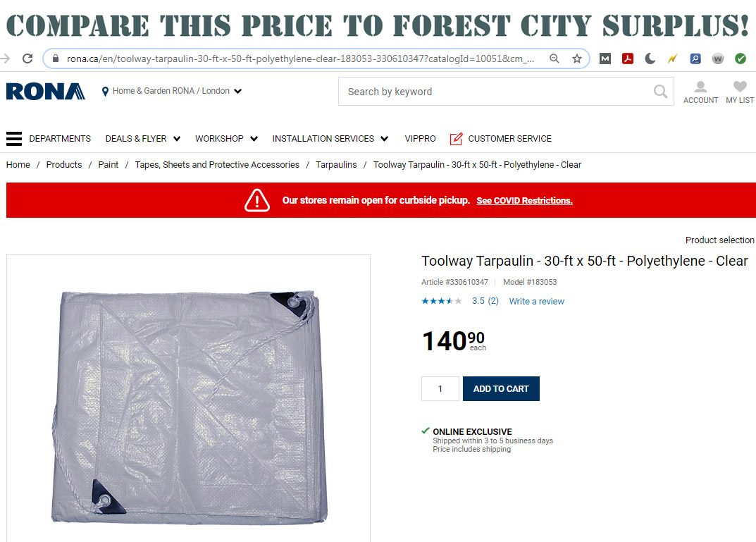Click the search magnifier in the keyword bar
The height and width of the screenshot is (542, 756).
point(659,91)
